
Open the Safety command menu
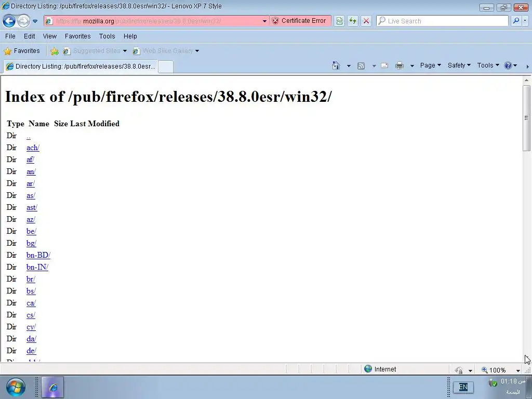click(459, 65)
